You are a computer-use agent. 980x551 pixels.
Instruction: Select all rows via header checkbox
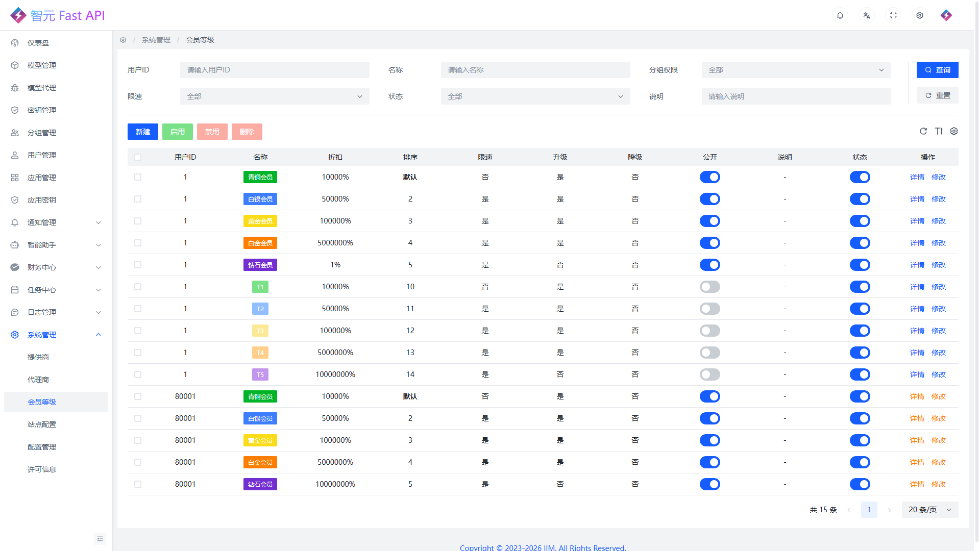tap(138, 157)
